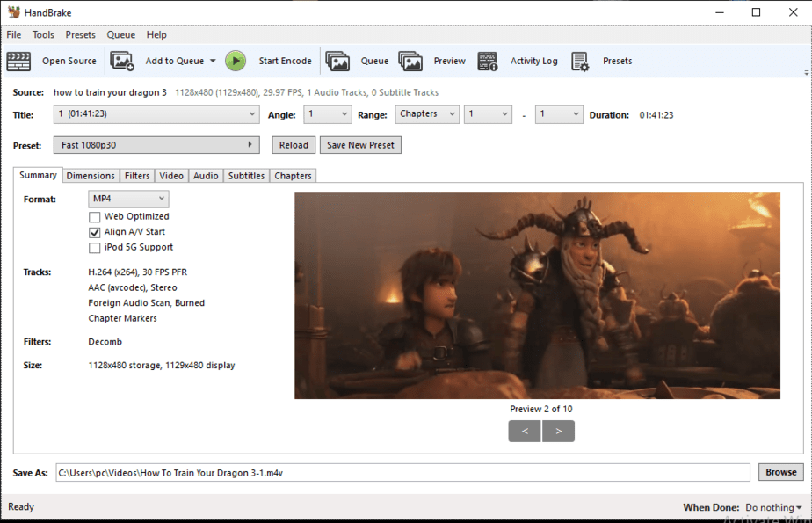Click the Save As file path field
This screenshot has height=523, width=812.
(x=402, y=472)
